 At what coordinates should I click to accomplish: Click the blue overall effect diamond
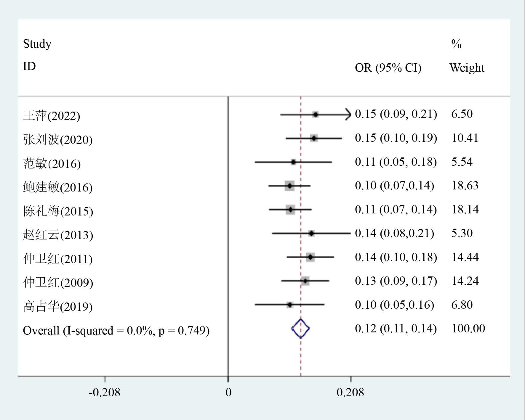(300, 329)
